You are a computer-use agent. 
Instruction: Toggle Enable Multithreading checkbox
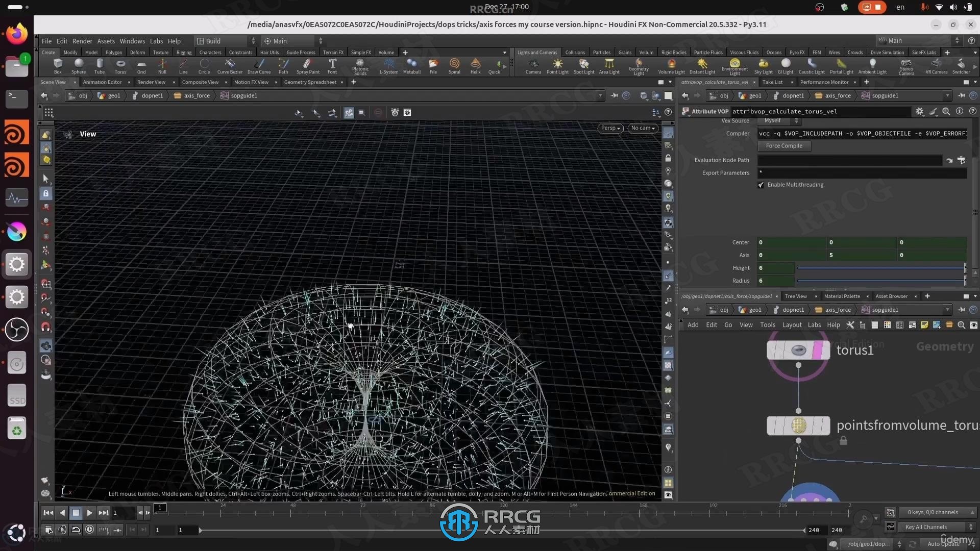click(x=761, y=185)
